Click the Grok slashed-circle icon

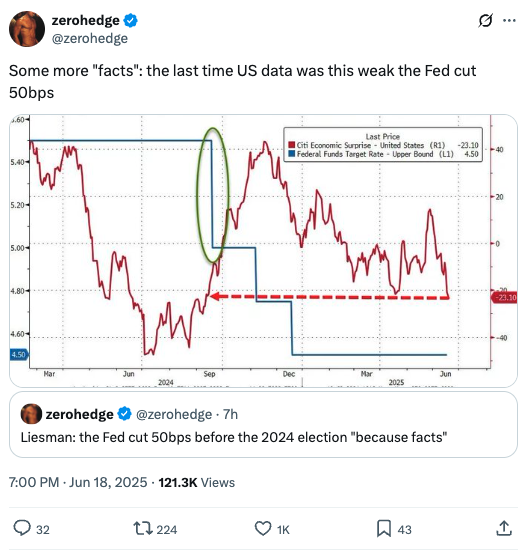point(485,21)
